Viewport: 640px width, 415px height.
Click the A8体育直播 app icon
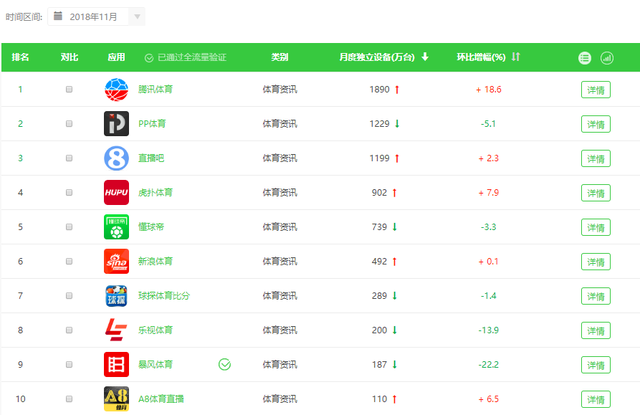click(x=116, y=399)
